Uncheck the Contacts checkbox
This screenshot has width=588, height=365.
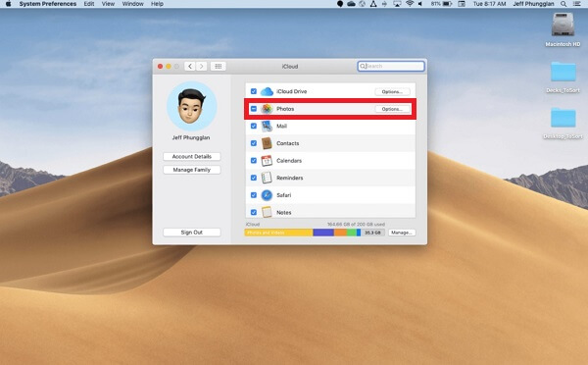pos(254,143)
